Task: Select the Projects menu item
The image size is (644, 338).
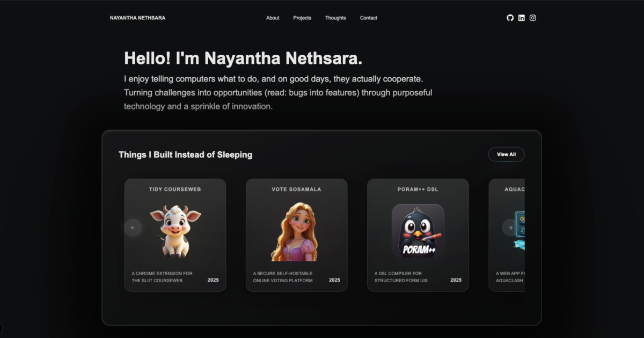Action: [x=302, y=18]
